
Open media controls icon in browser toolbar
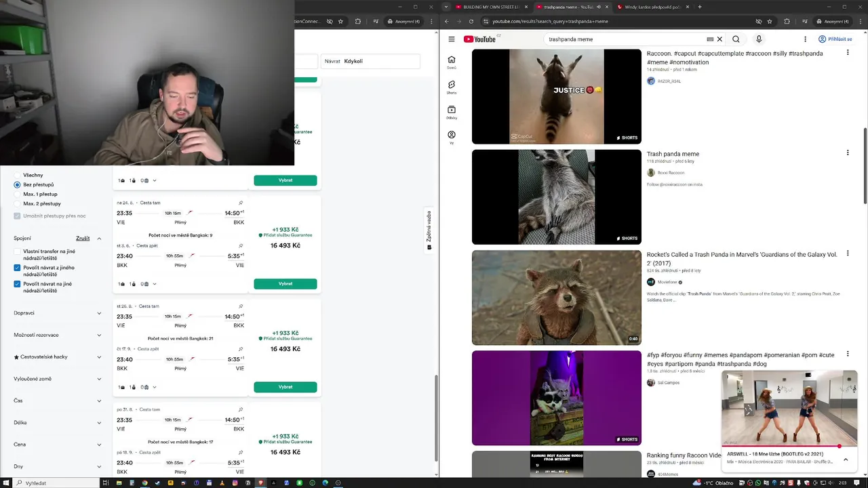click(x=805, y=21)
